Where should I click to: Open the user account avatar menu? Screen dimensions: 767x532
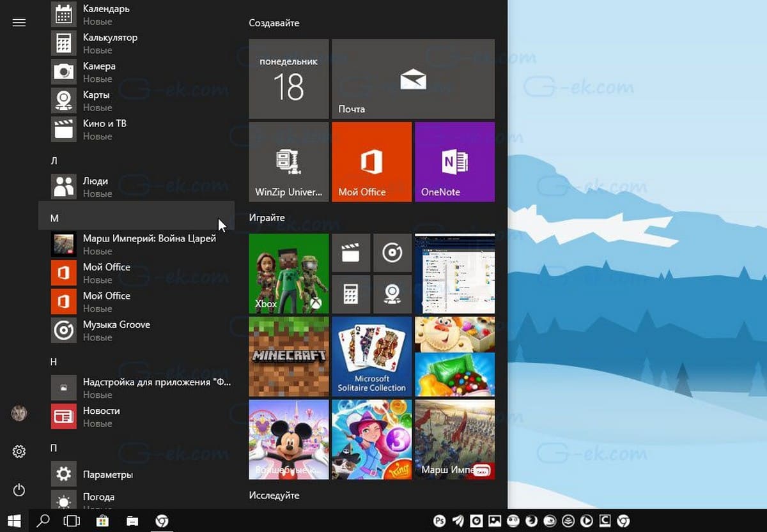[x=19, y=413]
